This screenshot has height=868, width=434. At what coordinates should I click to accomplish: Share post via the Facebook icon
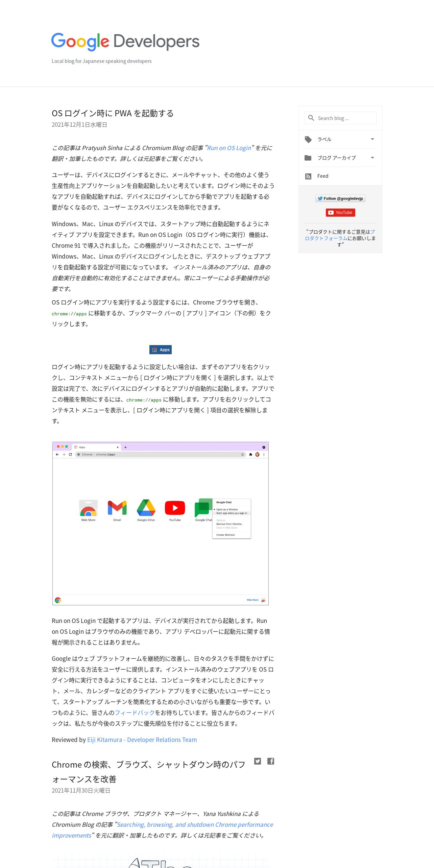click(271, 761)
